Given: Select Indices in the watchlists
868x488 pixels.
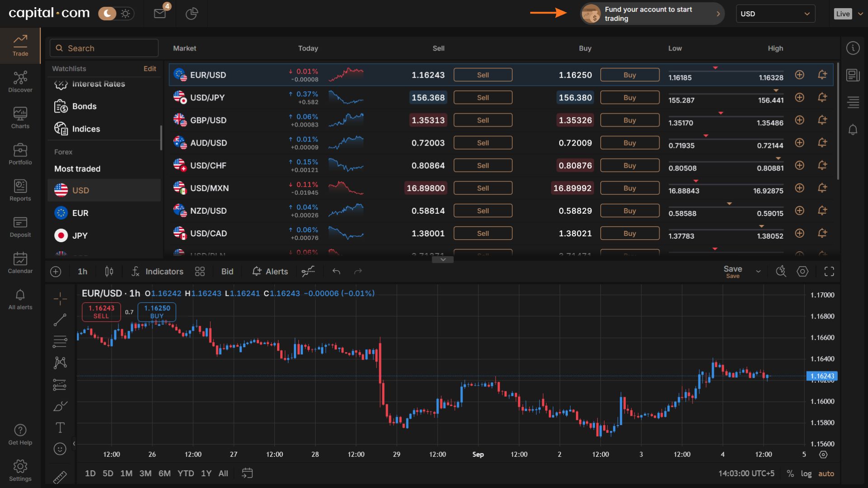Looking at the screenshot, I should coord(104,129).
